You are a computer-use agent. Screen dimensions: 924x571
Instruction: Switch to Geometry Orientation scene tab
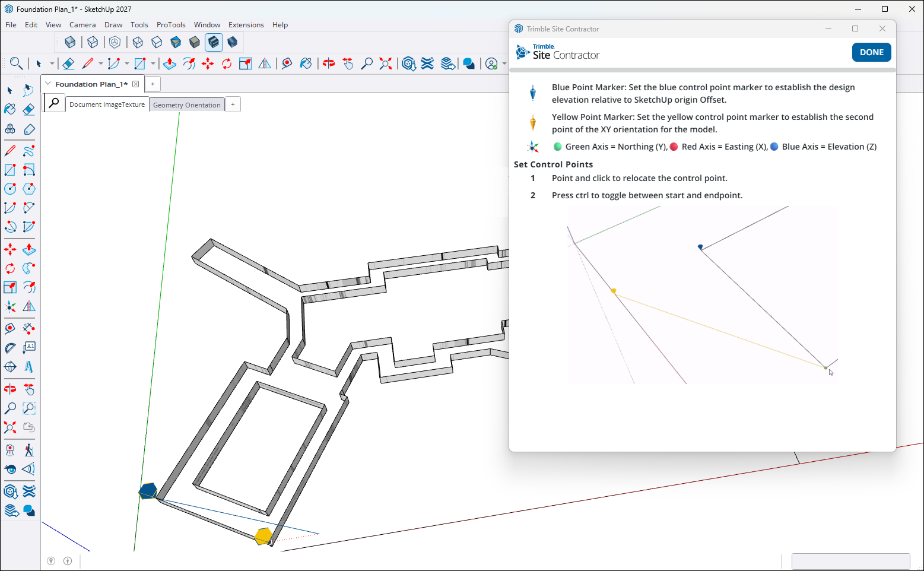pos(187,105)
